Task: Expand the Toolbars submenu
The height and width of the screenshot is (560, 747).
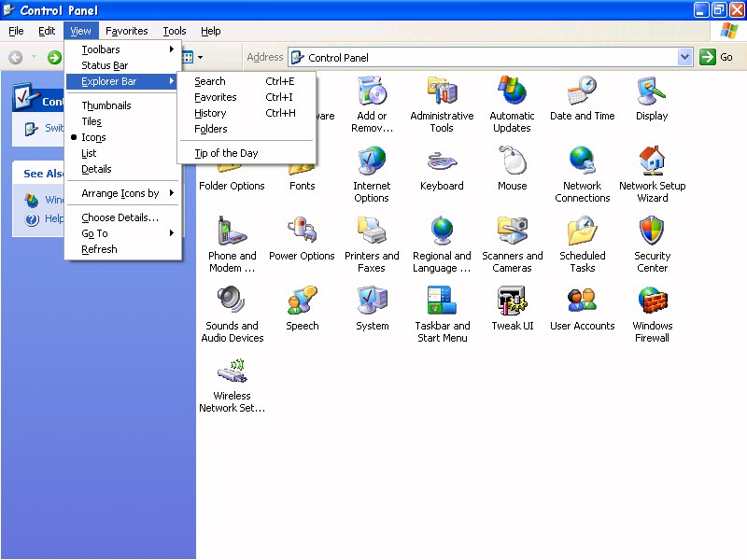Action: [x=123, y=49]
